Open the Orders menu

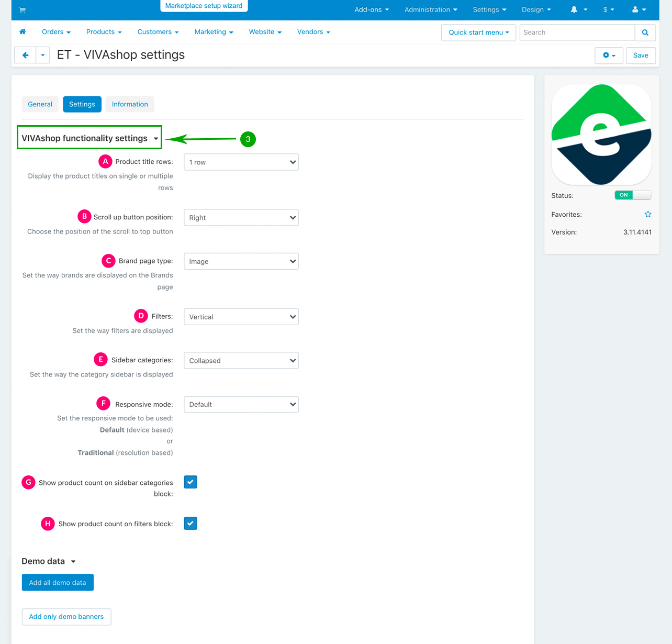[56, 32]
